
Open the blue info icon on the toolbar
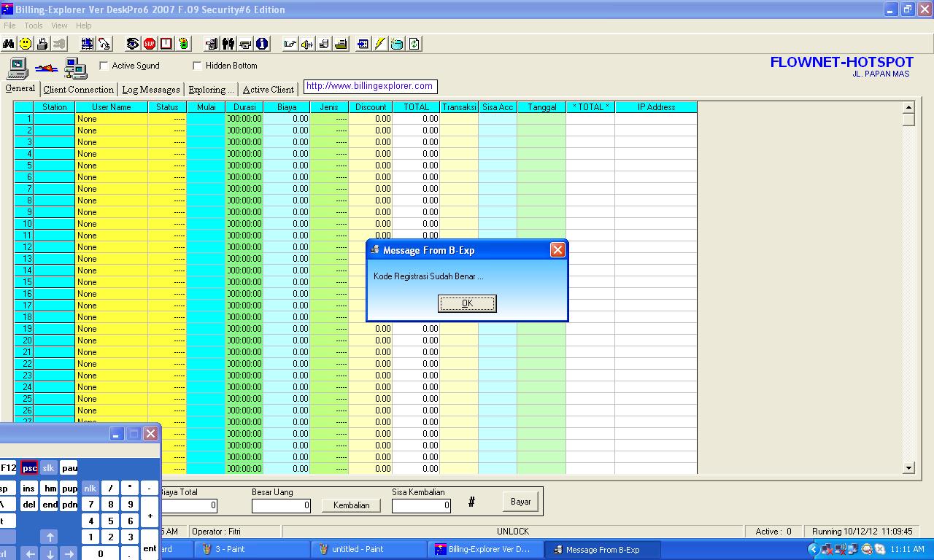coord(260,43)
